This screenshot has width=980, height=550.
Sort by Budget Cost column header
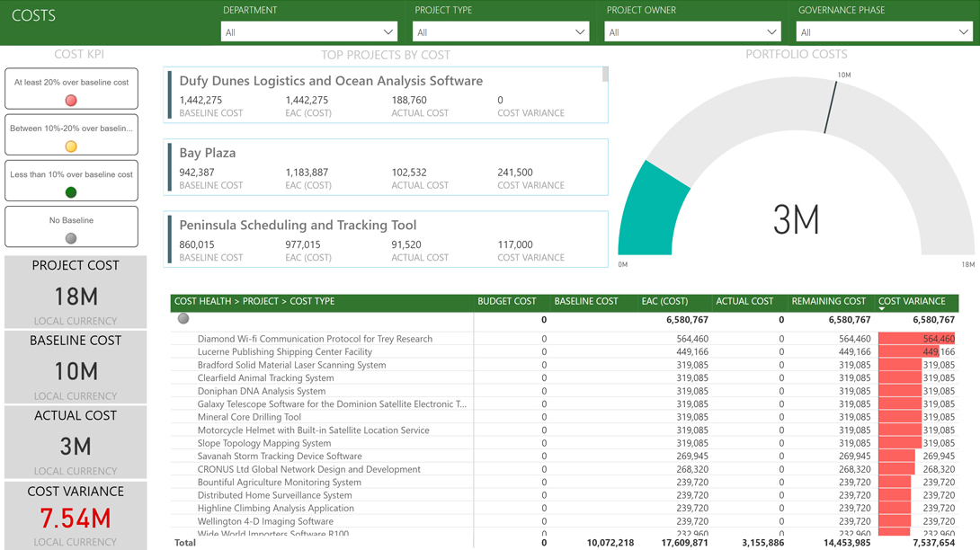click(507, 302)
